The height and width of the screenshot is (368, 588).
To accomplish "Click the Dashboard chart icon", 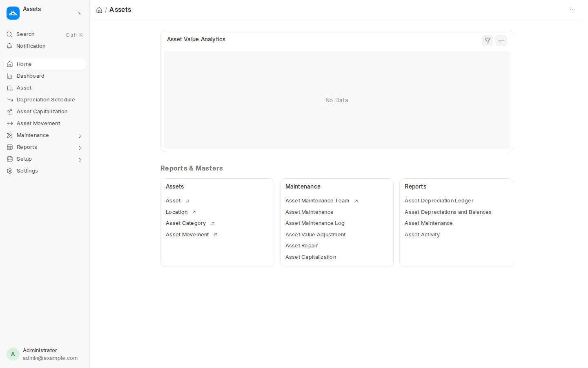I will 10,76.
